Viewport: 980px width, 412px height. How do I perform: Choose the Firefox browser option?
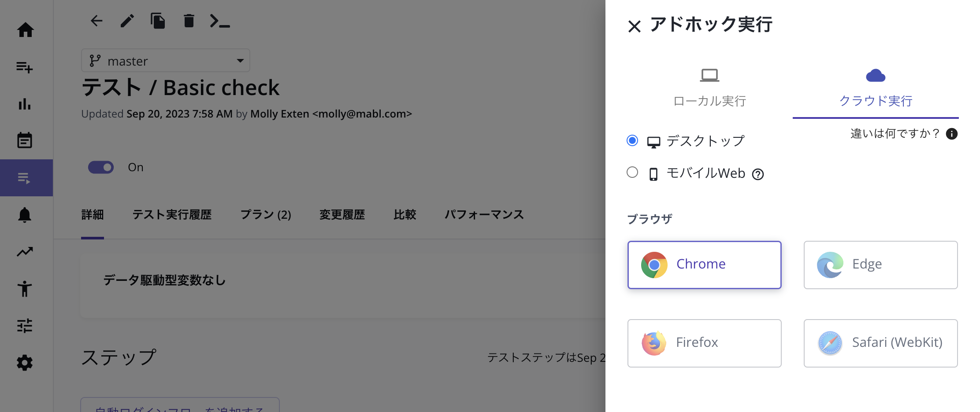pos(704,343)
